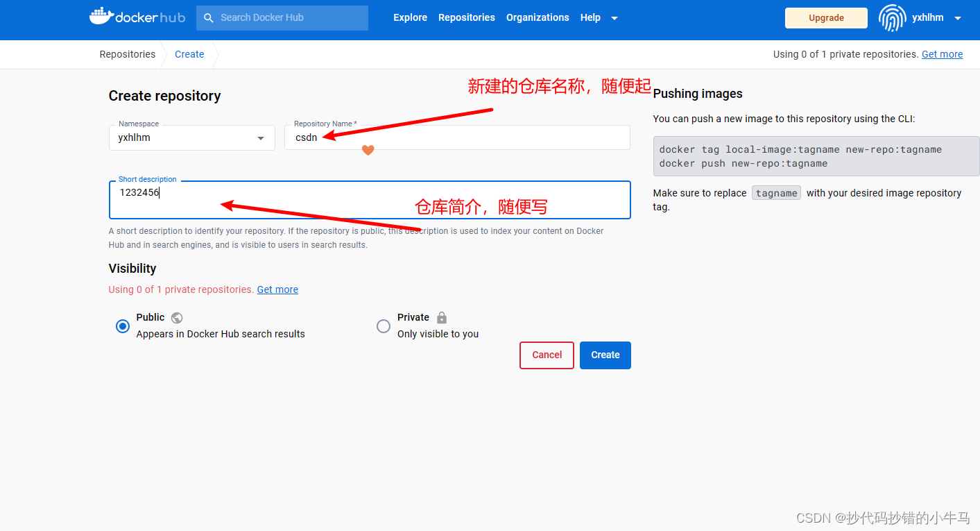The width and height of the screenshot is (980, 531).
Task: Select the Public visibility radio button
Action: (x=123, y=326)
